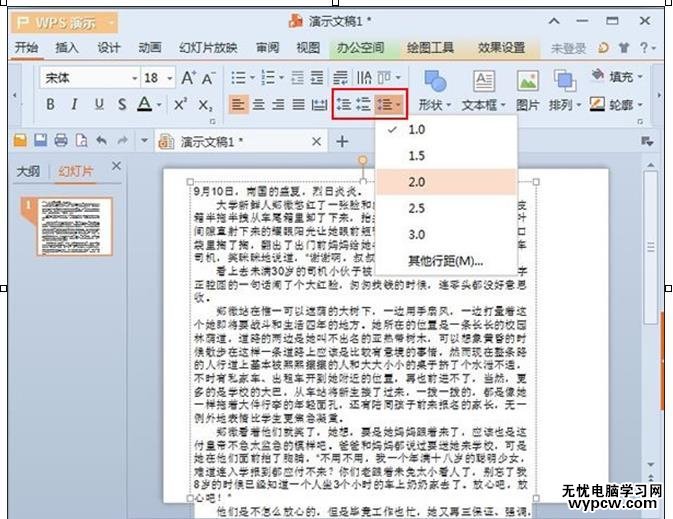The image size is (673, 519).
Task: Open 其他行距(M)... options
Action: (447, 261)
